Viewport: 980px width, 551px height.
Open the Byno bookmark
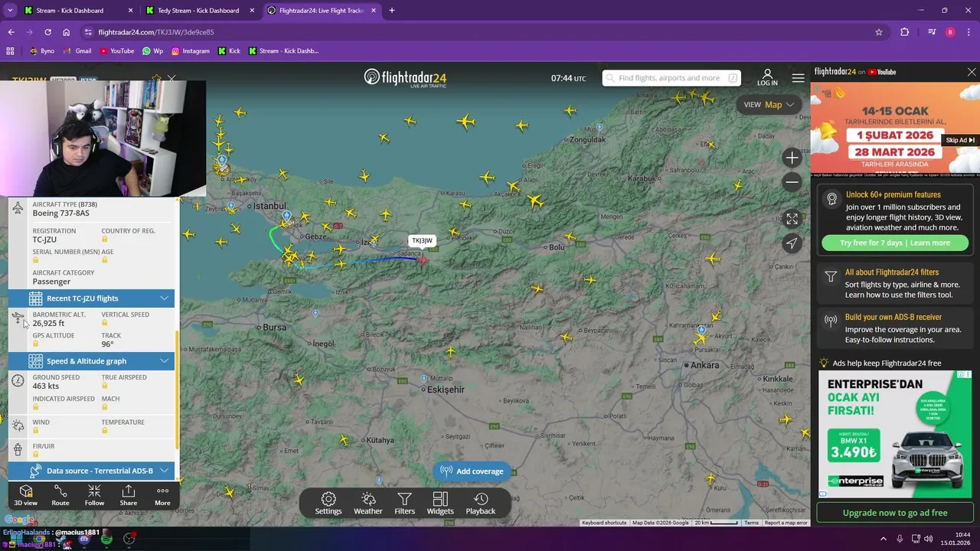(x=42, y=51)
